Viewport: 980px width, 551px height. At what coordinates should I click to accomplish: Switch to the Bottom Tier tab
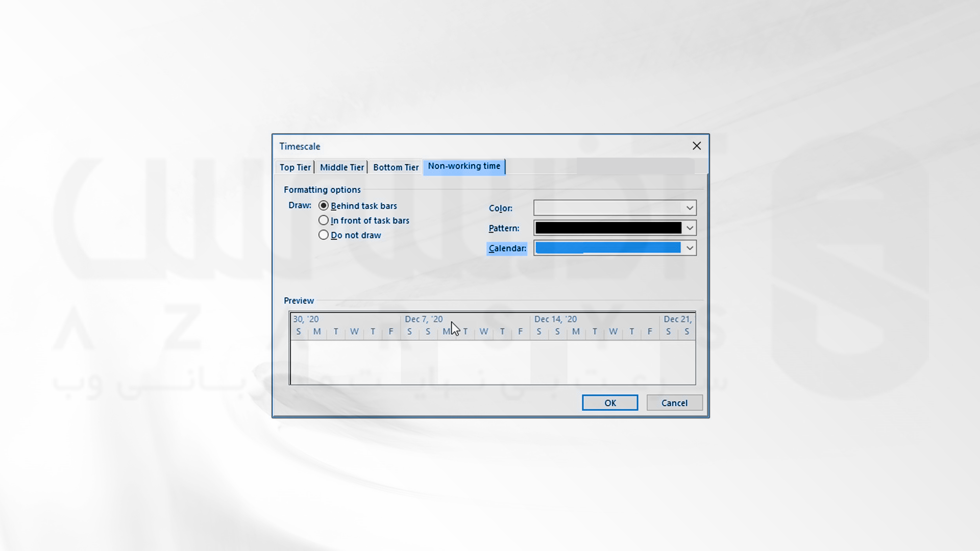tap(396, 167)
